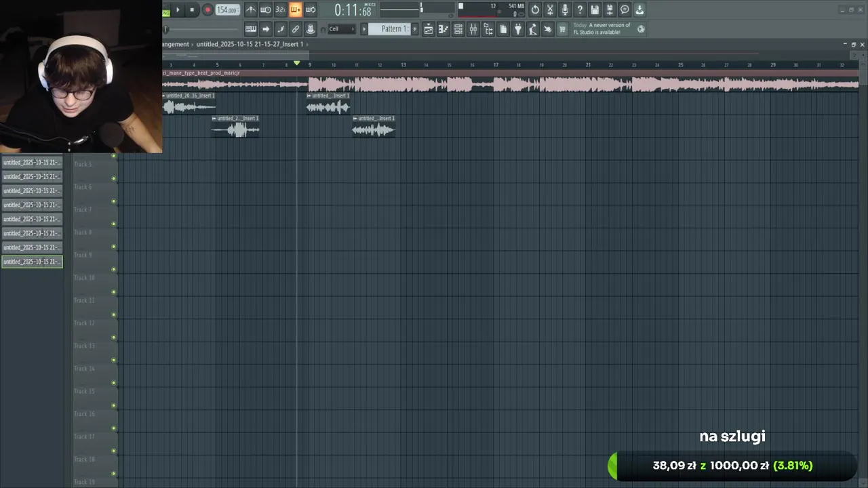This screenshot has width=868, height=488.
Task: Disable the highlighted blend recording button
Action: tap(296, 9)
